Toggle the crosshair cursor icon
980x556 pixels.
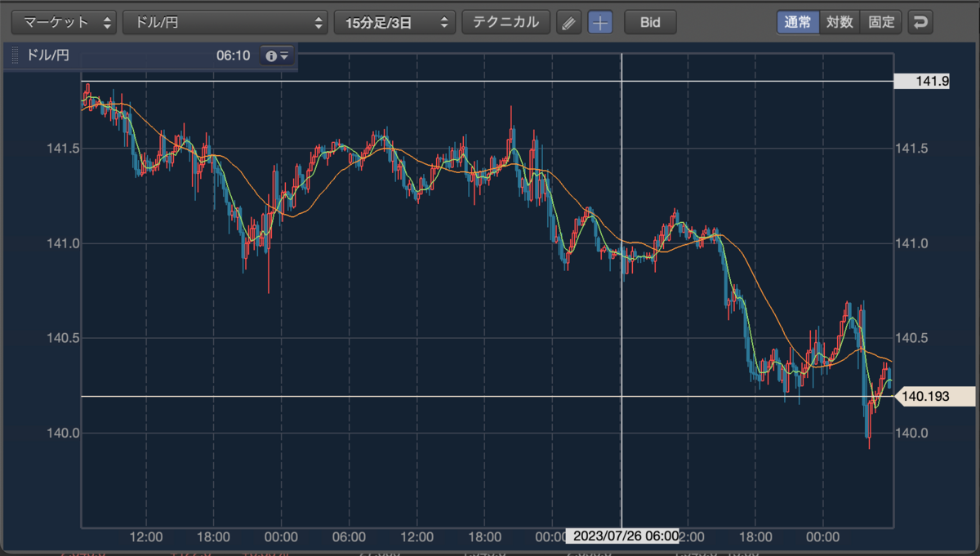point(600,23)
